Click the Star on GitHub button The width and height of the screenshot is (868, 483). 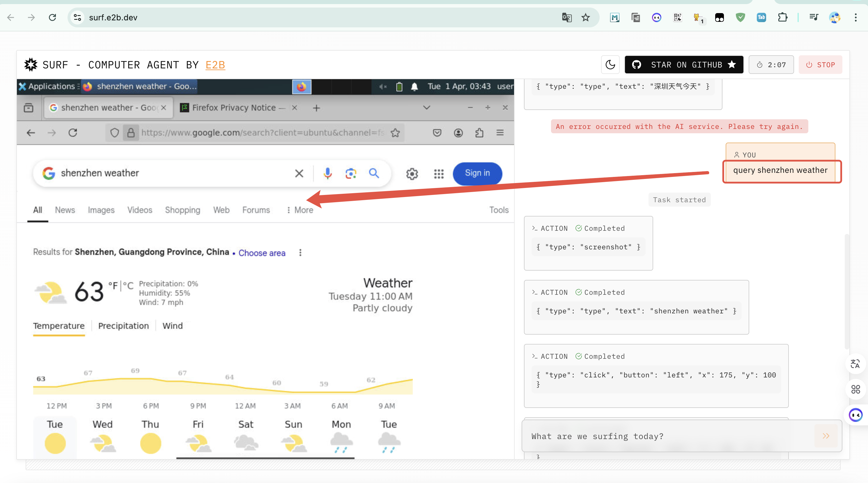pyautogui.click(x=684, y=65)
